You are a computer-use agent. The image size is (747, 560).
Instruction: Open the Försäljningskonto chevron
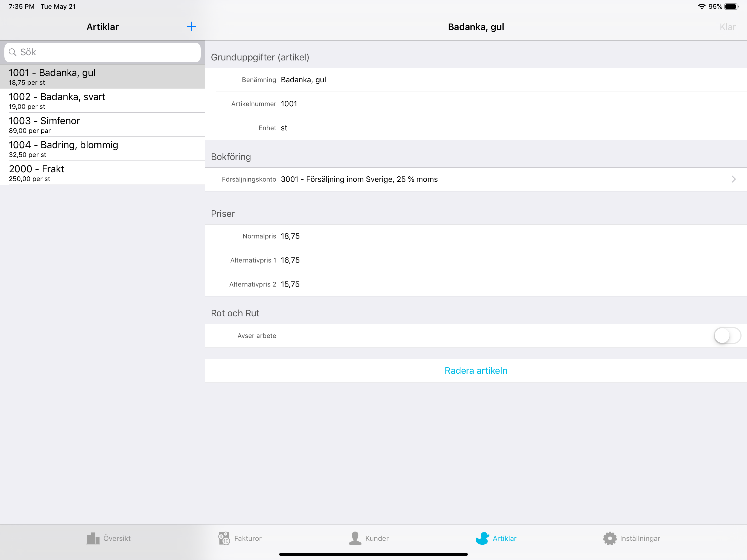coord(734,179)
